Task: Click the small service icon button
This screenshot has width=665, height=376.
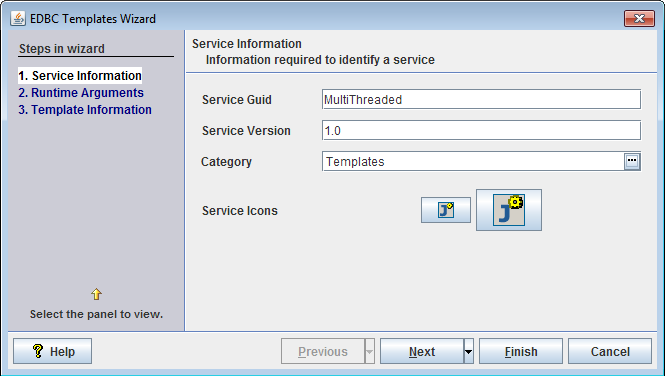Action: click(x=446, y=210)
